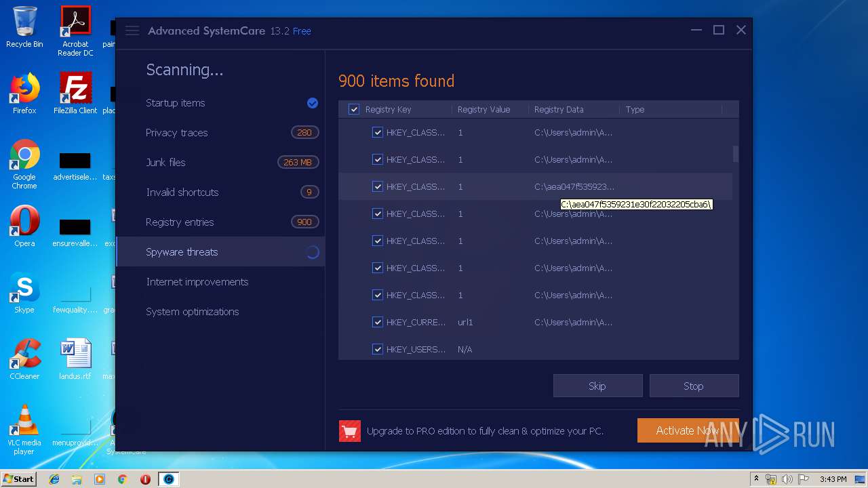
Task: Open Skype desktop shortcut
Action: [24, 293]
